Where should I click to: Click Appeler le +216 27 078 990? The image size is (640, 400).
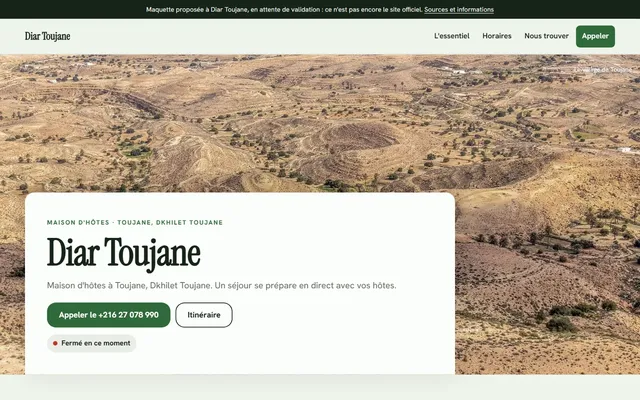coord(109,315)
